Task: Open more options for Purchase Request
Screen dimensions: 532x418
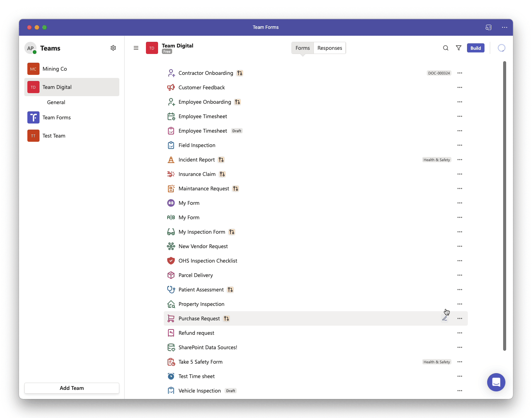Action: [460, 318]
